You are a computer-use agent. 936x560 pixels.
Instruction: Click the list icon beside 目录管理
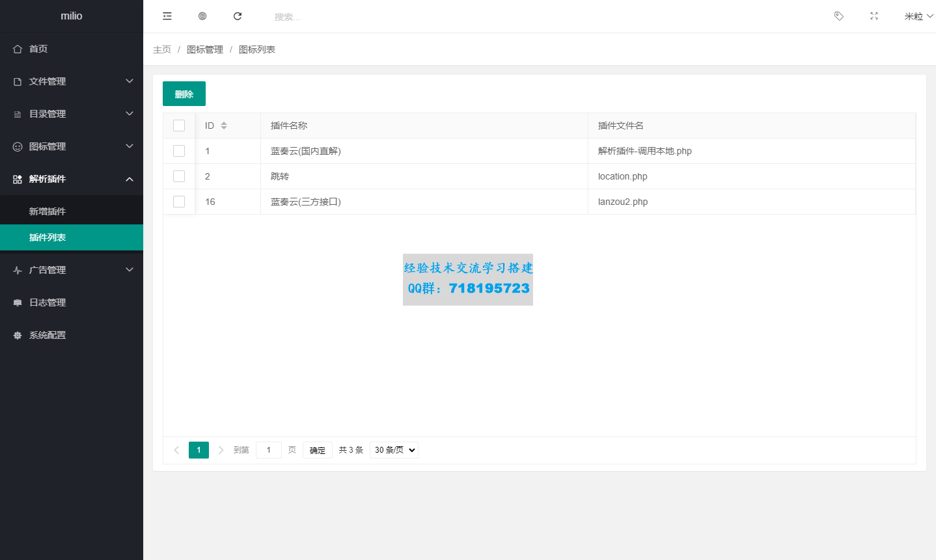pos(18,114)
